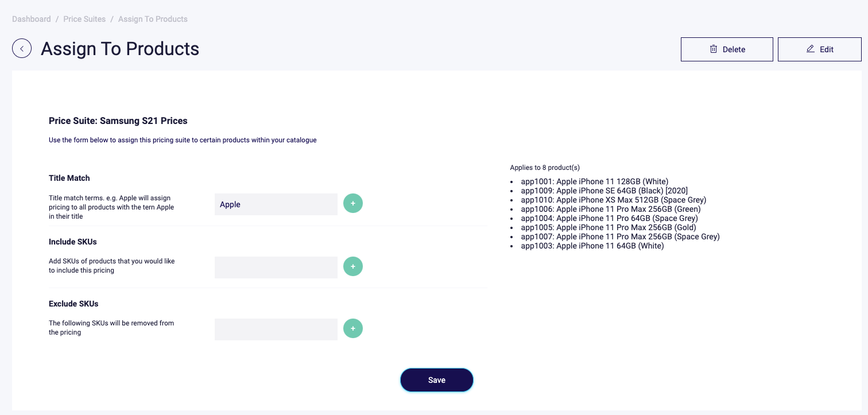Click the Delete button label
868x415 pixels.
(734, 49)
